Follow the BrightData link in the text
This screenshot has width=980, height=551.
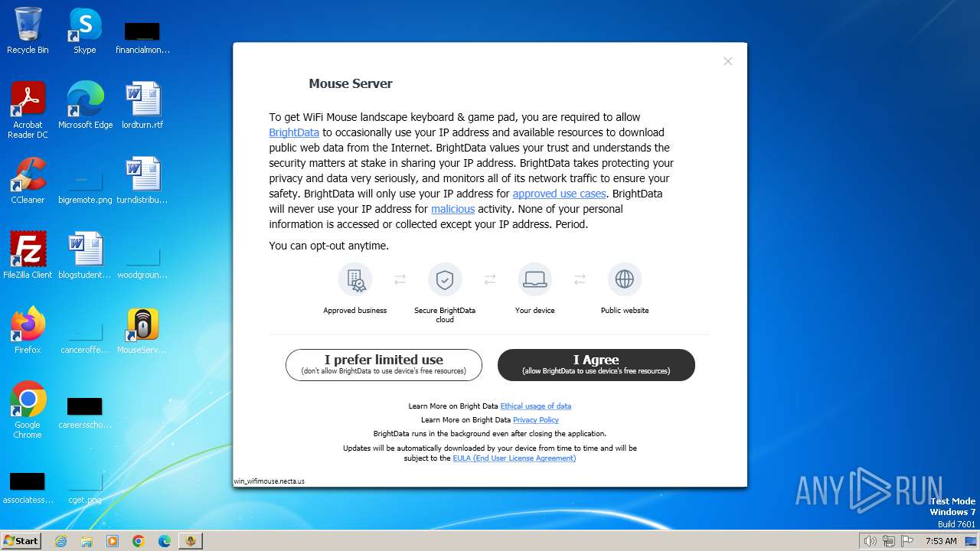[294, 132]
